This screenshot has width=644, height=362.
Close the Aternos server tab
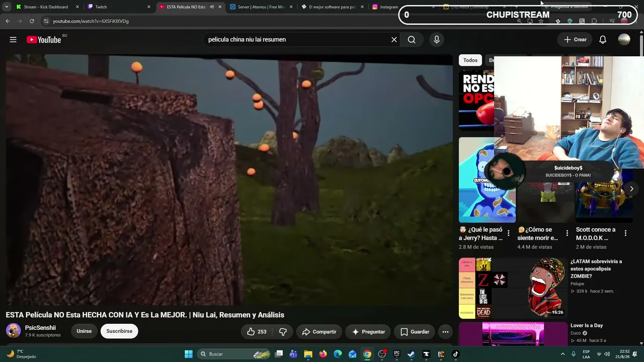tap(291, 7)
